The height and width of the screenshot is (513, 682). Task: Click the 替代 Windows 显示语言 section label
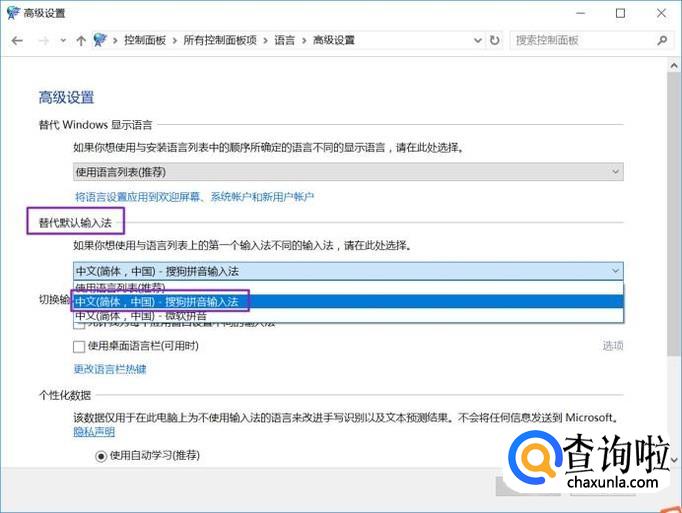click(95, 125)
